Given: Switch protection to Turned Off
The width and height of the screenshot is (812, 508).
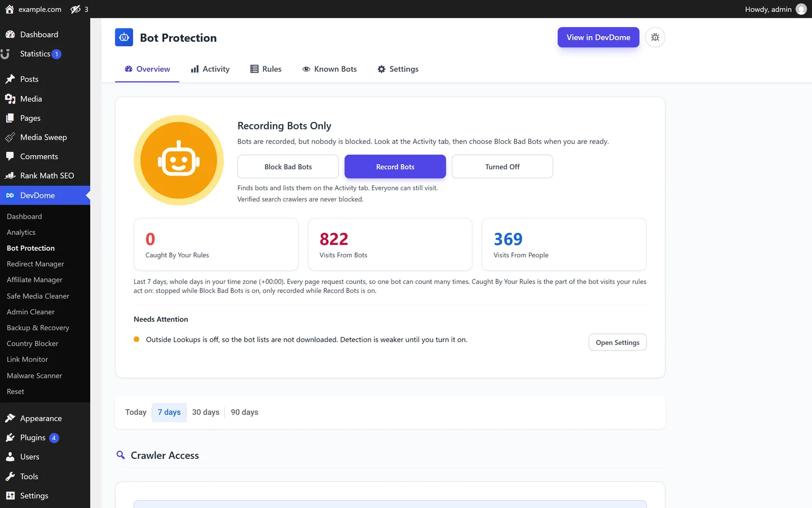Looking at the screenshot, I should pyautogui.click(x=502, y=167).
